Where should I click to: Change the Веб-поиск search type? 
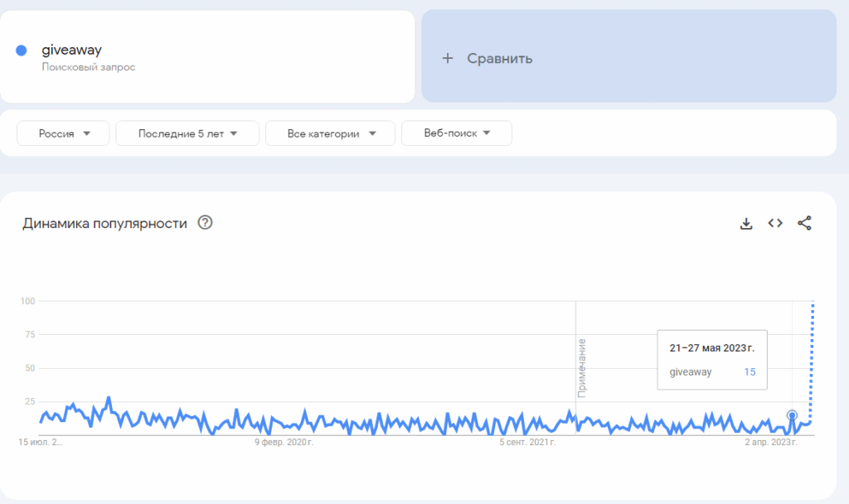[x=456, y=133]
